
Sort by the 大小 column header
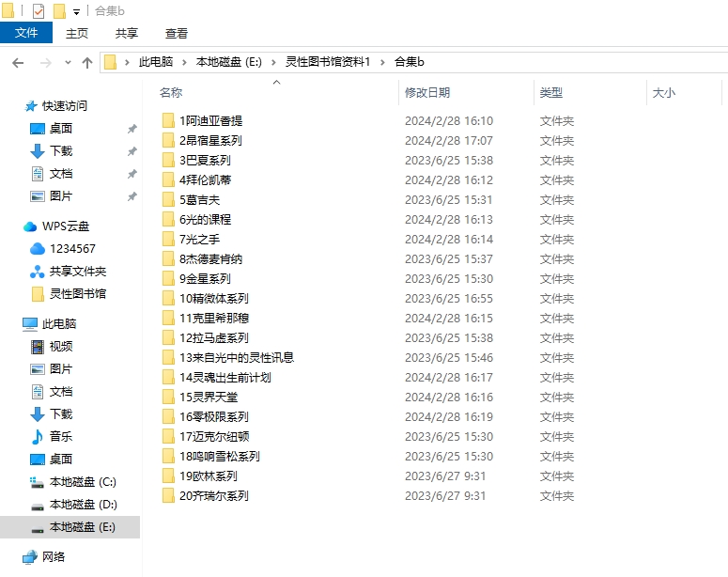pos(663,92)
